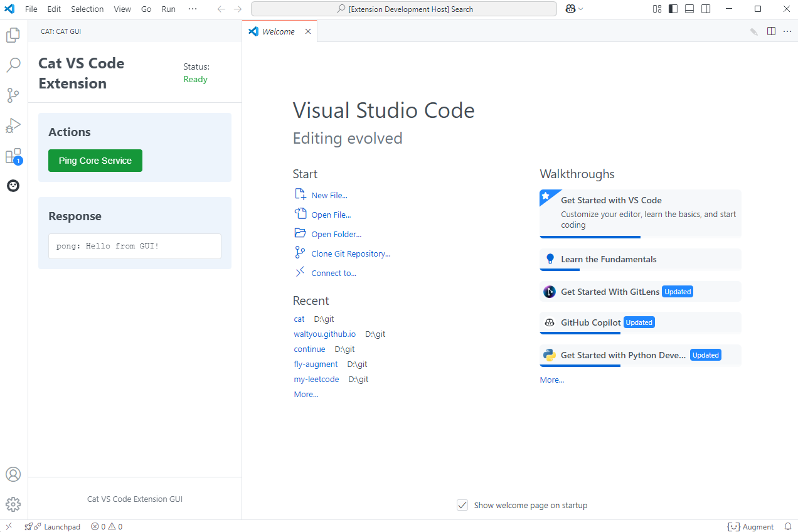The width and height of the screenshot is (798, 532).
Task: Toggle the bottom panel visibility
Action: point(689,9)
